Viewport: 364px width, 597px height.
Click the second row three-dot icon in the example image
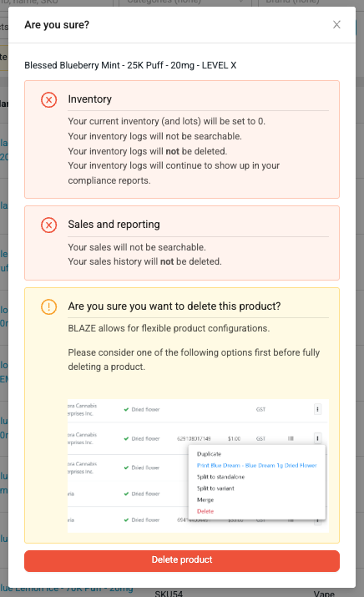(317, 438)
